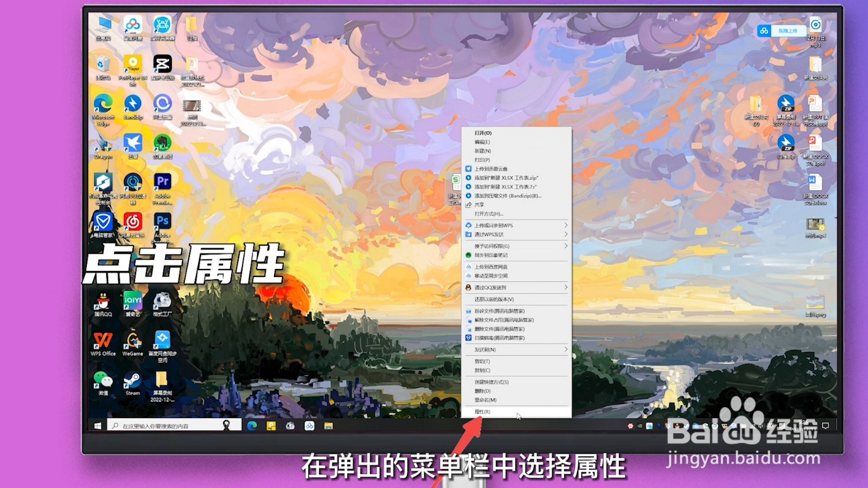This screenshot has height=488, width=868.
Task: Open the 微信 WeChat shortcut
Action: point(103,383)
